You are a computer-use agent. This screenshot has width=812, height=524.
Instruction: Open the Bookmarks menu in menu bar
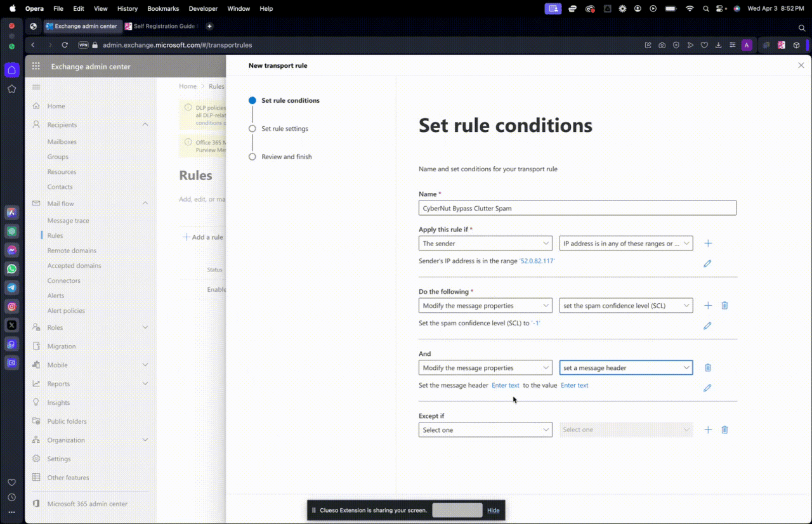point(163,9)
